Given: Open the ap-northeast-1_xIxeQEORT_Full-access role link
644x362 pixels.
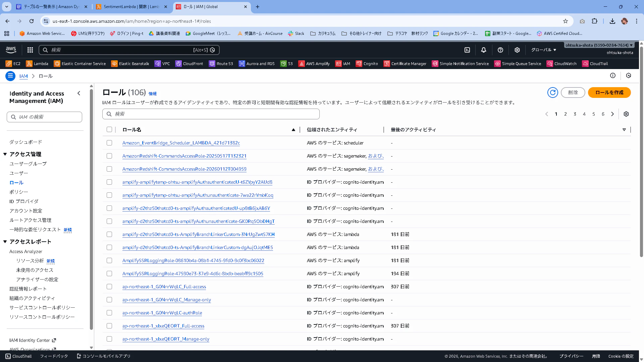Looking at the screenshot, I should click(x=163, y=326).
